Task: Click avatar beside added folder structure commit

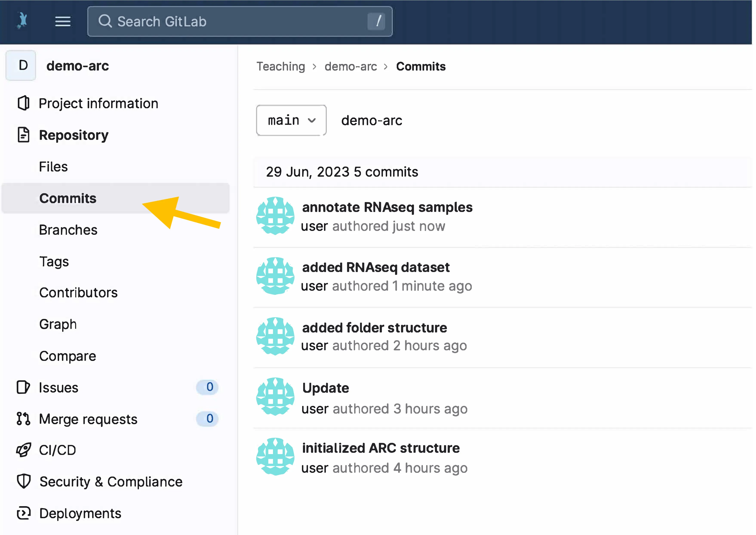Action: tap(275, 336)
